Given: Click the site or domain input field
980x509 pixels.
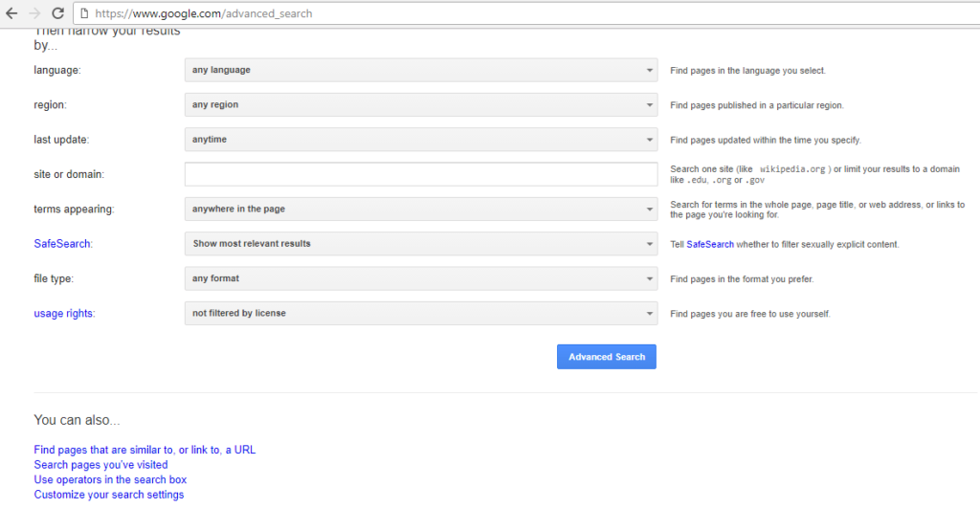Looking at the screenshot, I should (x=421, y=174).
